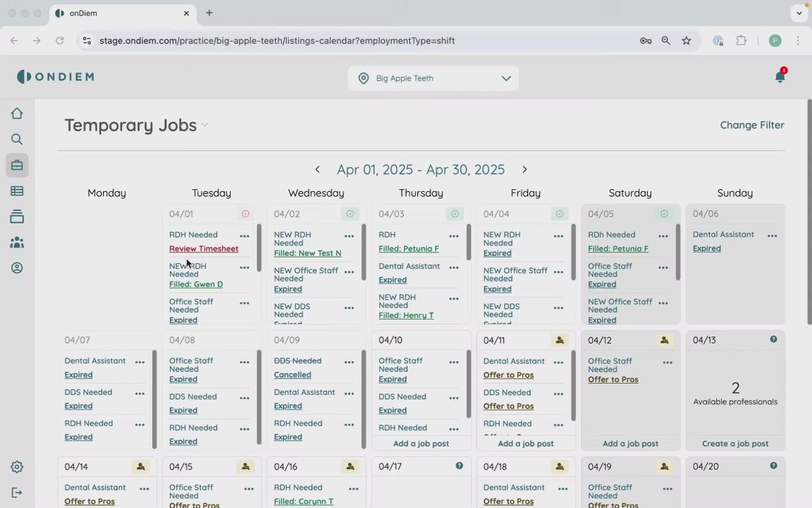Select the onDiem browser tab
Image resolution: width=812 pixels, height=508 pixels.
[x=123, y=13]
